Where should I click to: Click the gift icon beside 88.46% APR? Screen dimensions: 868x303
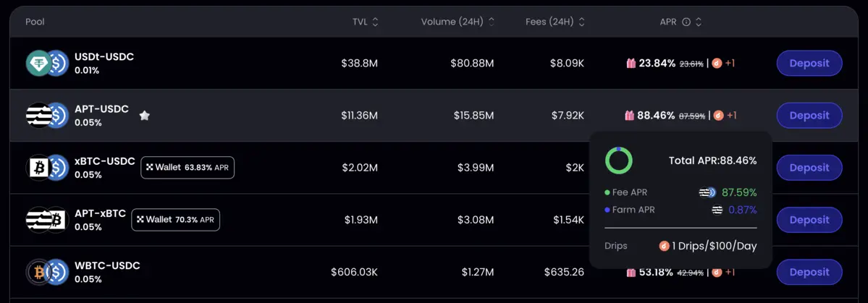coord(630,116)
